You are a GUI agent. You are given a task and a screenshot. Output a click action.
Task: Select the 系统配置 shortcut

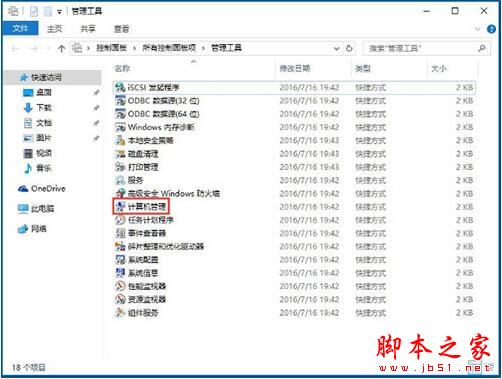point(294,260)
